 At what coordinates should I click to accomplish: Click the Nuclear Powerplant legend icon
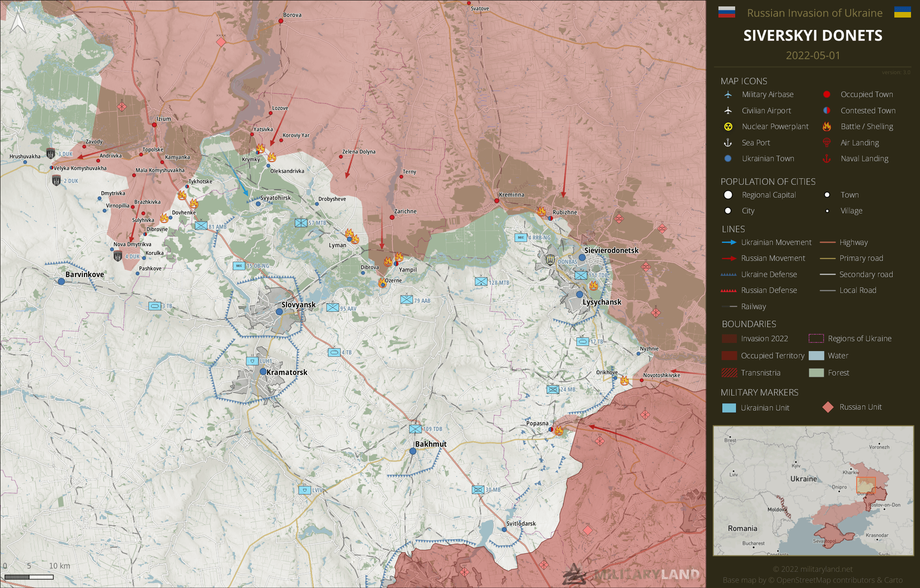(x=728, y=127)
